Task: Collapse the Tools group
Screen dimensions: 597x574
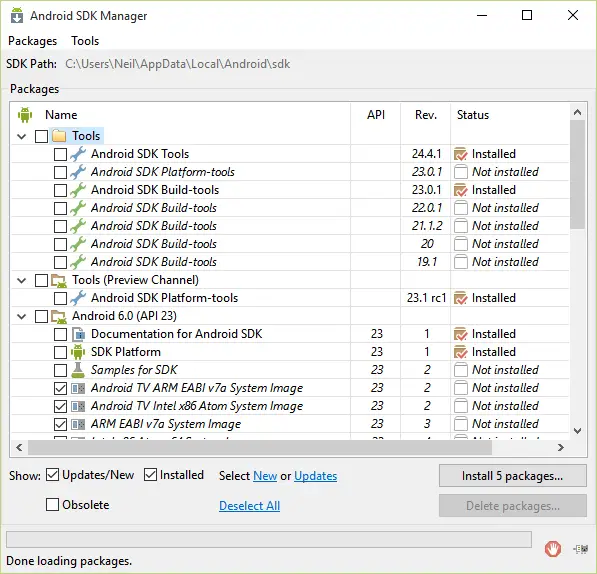Action: pyautogui.click(x=22, y=136)
